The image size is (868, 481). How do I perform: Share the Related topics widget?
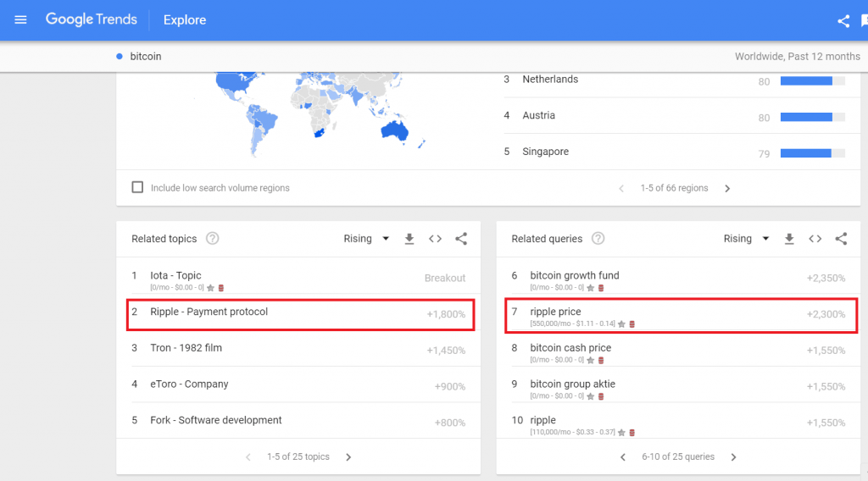click(x=461, y=239)
